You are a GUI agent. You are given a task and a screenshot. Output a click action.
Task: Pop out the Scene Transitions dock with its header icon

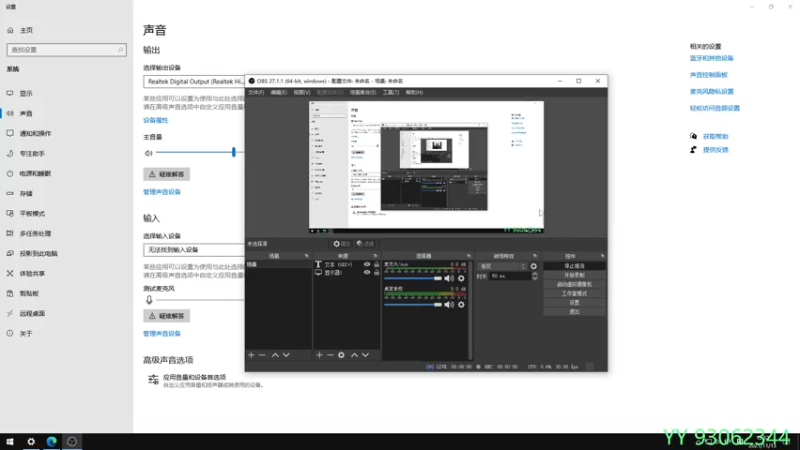(535, 256)
